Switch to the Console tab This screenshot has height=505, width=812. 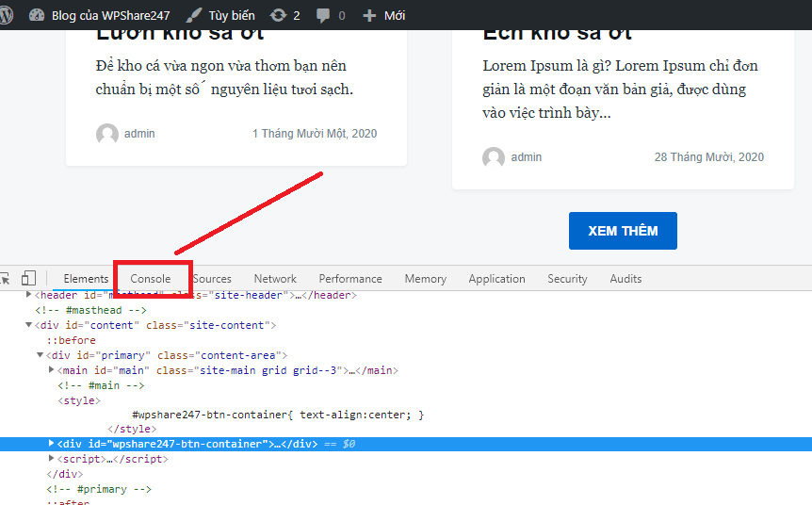coord(150,279)
